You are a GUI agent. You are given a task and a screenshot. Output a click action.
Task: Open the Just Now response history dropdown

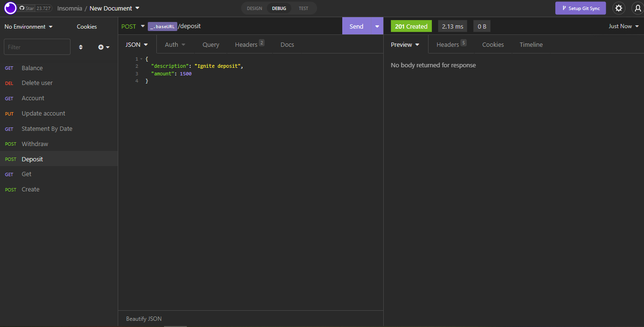click(623, 26)
